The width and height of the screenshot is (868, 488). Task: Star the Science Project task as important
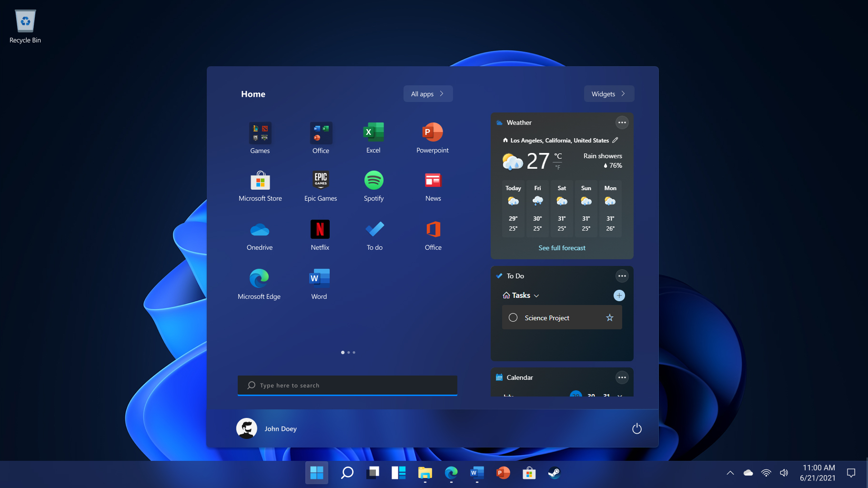coord(610,317)
